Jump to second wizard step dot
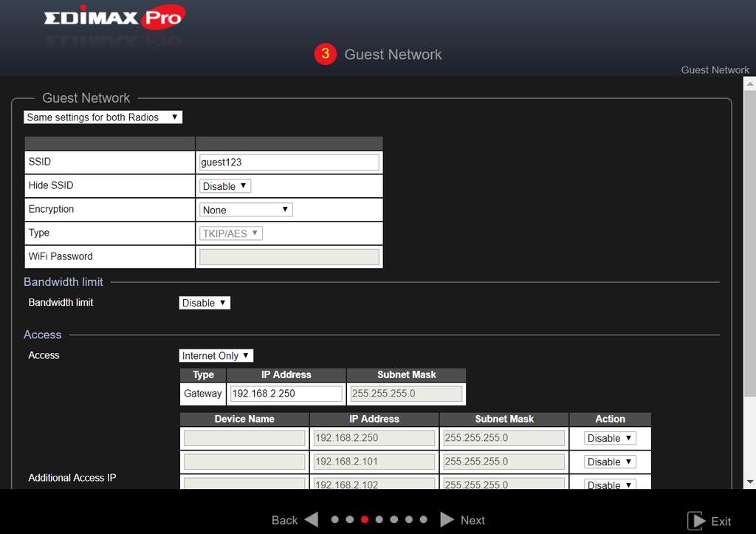 click(350, 519)
